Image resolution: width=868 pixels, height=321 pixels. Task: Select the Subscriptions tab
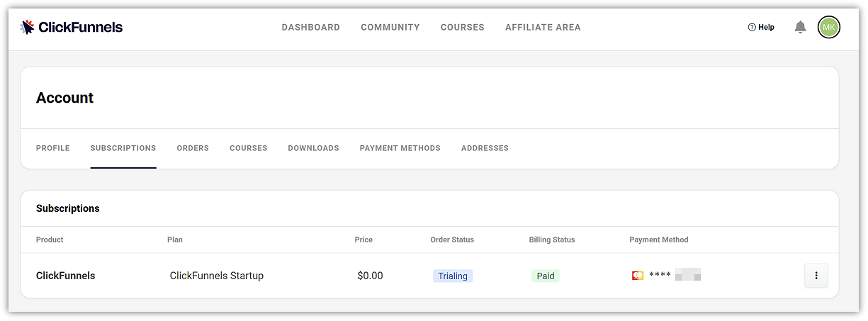point(123,148)
